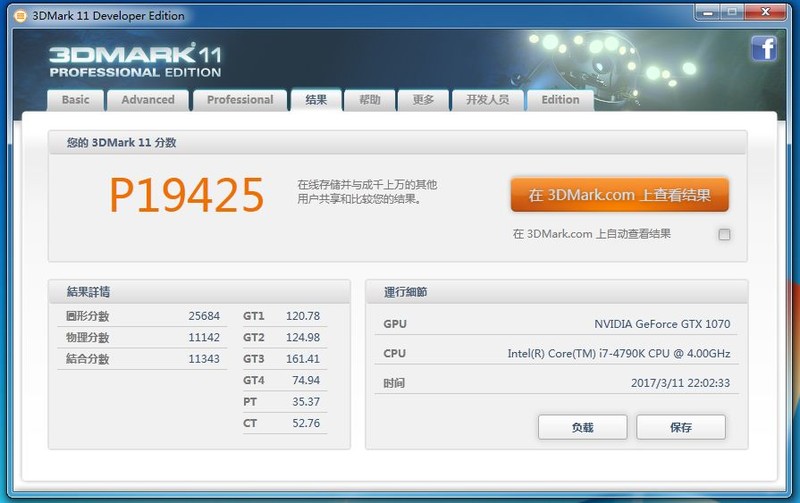The width and height of the screenshot is (800, 503).
Task: Select the combined score value 11343
Action: coord(204,359)
